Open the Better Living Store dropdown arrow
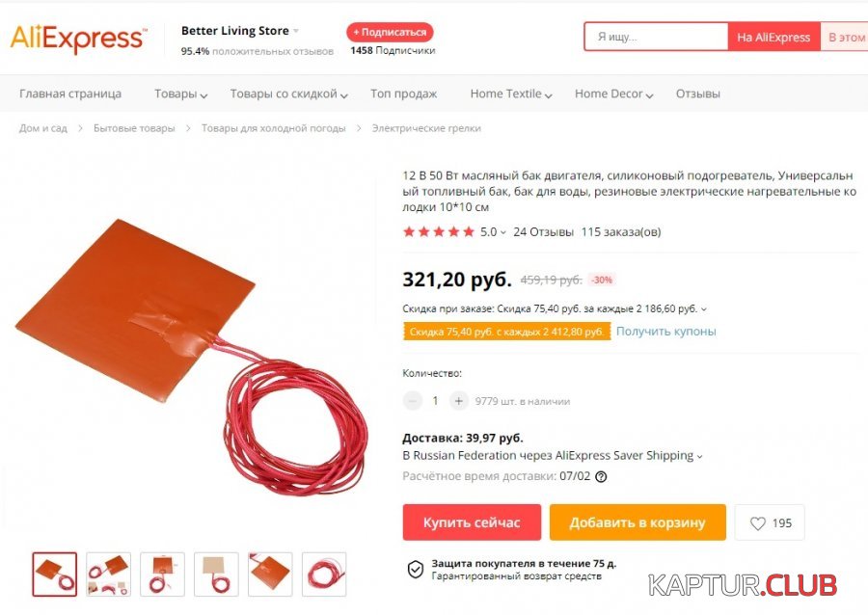Viewport: 868px width, 615px height. 296,31
